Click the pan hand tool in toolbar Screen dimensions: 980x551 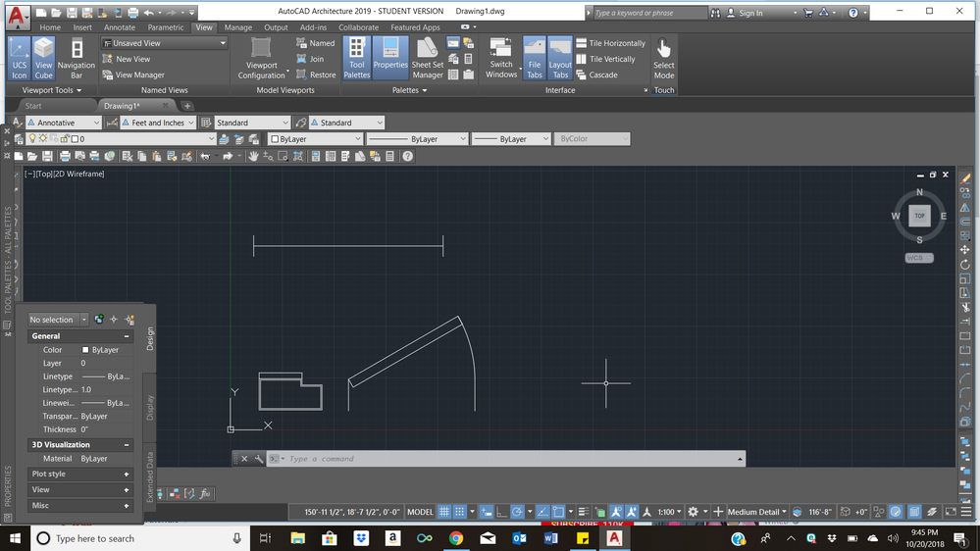[253, 156]
